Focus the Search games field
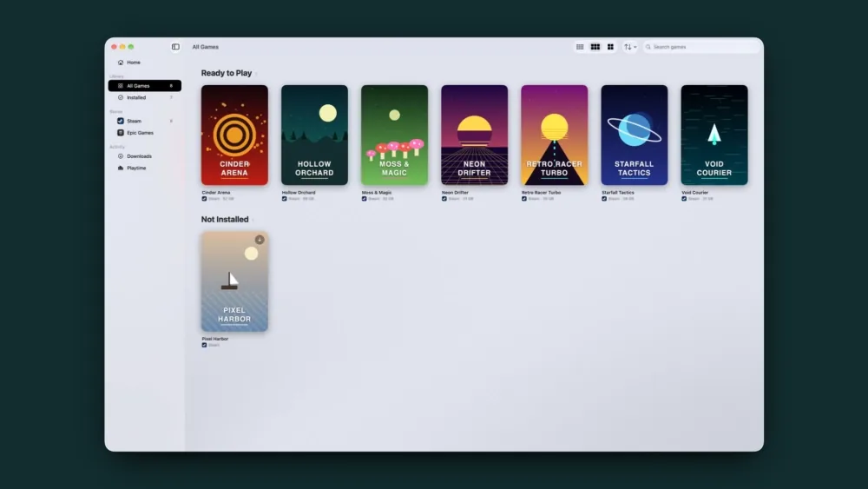868x489 pixels. pos(701,47)
